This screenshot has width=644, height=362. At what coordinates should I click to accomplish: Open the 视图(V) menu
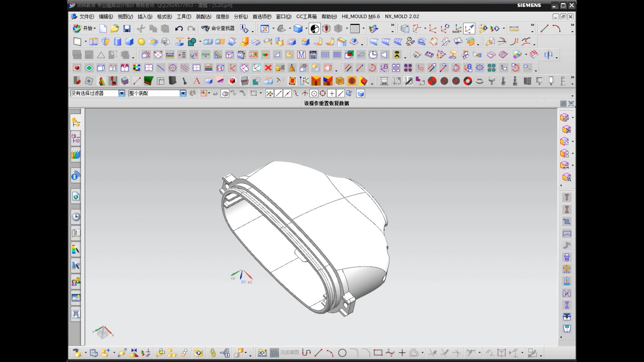[x=125, y=16]
